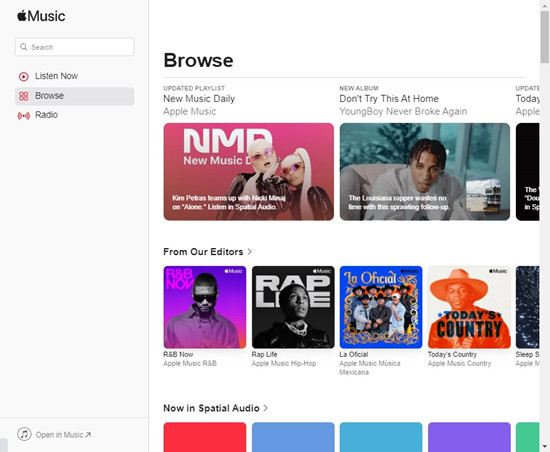
Task: Open the cyan Spatial Audio tile
Action: coord(381,437)
